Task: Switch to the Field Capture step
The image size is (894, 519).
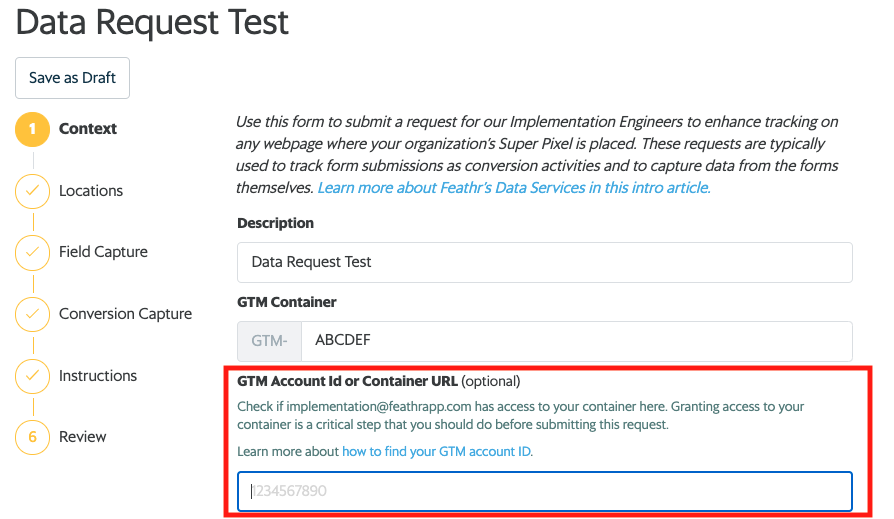Action: pos(103,252)
